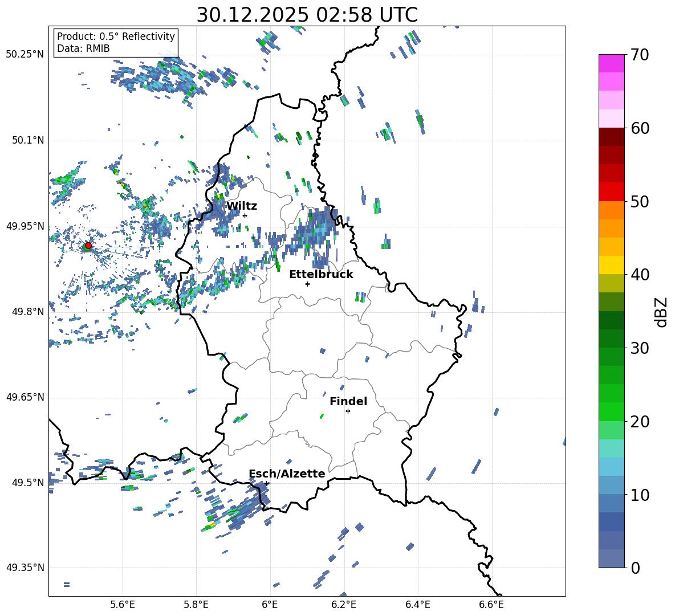Click the 0 colorbar tick label
The width and height of the screenshot is (675, 616).
635,568
